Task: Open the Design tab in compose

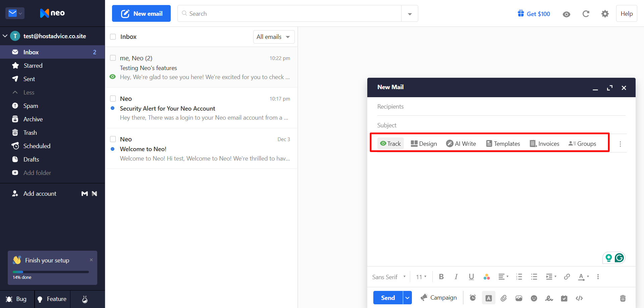Action: (x=424, y=143)
